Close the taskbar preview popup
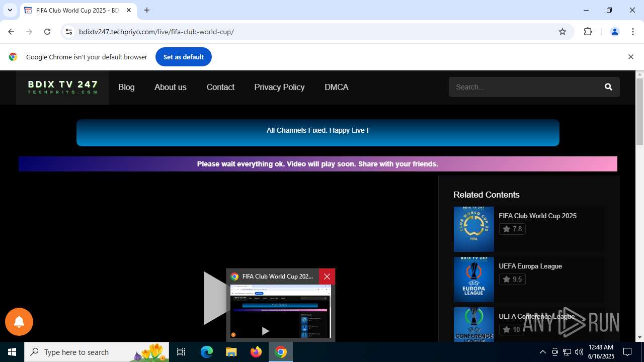Image resolution: width=644 pixels, height=362 pixels. [327, 277]
